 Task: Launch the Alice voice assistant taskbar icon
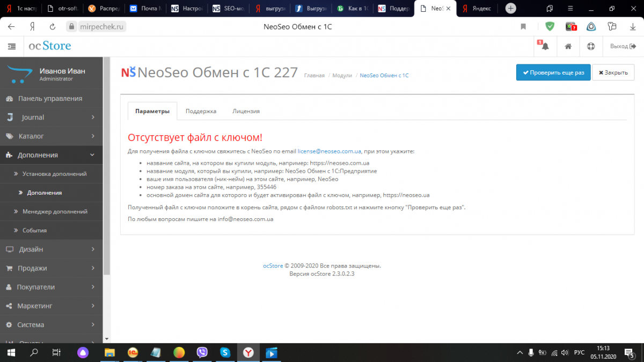pos(83,352)
